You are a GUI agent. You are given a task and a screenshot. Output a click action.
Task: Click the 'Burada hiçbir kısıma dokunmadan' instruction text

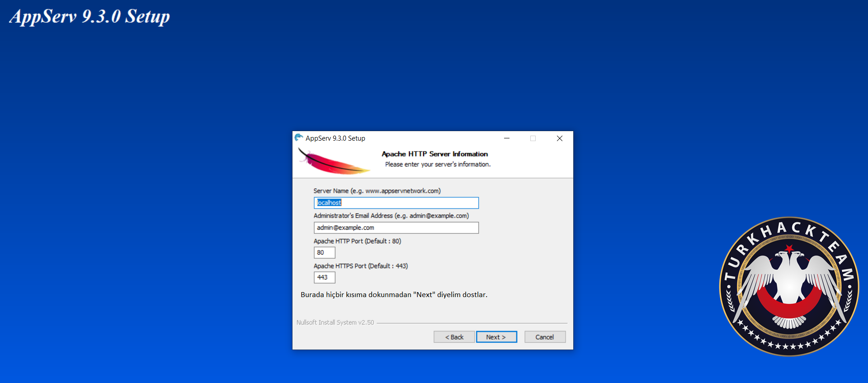[x=394, y=294]
